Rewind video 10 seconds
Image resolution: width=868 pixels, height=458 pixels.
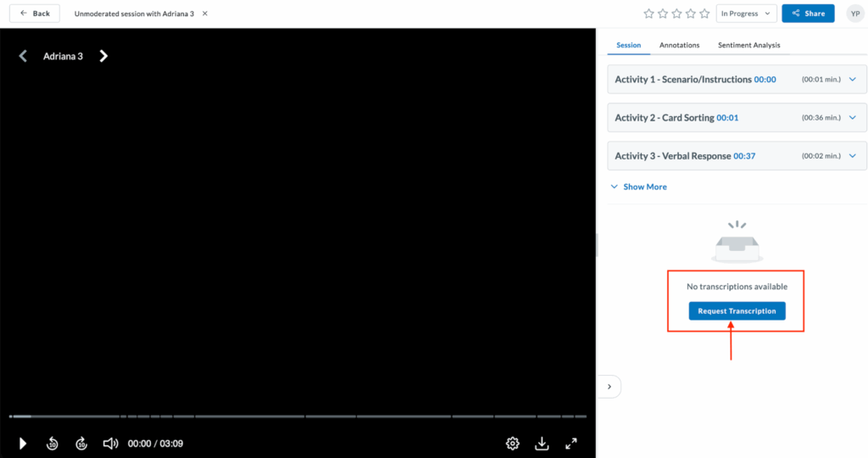[52, 444]
